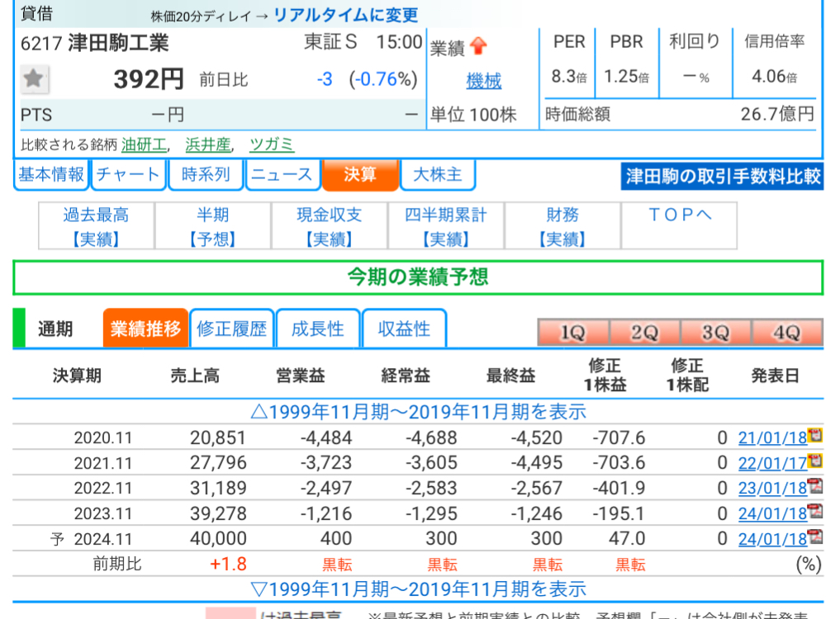
Task: Click the 2020.11 operating profit -4,484
Action: pyautogui.click(x=326, y=438)
